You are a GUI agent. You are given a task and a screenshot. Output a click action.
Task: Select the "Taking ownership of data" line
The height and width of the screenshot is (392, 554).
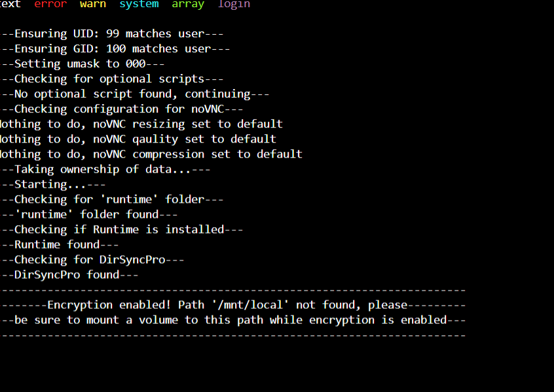(x=105, y=169)
